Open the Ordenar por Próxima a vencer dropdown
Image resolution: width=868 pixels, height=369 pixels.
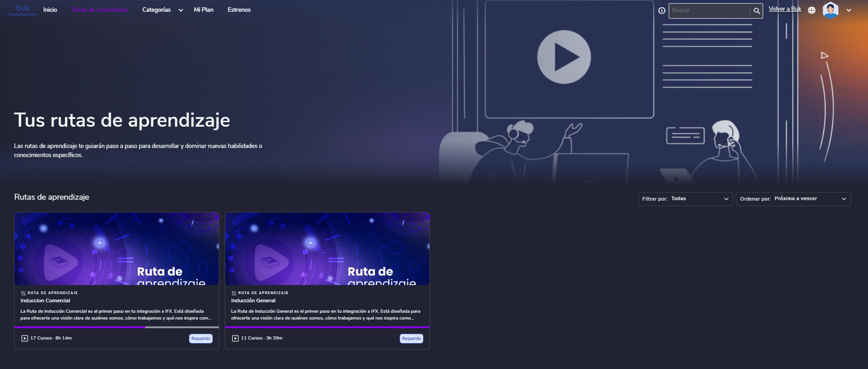793,199
